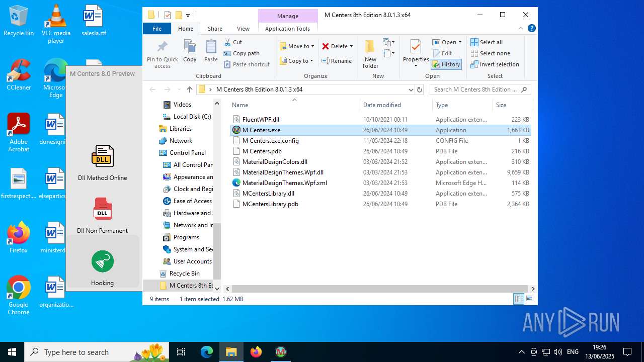This screenshot has height=362, width=644.
Task: Select MCentersLibrary.dll file
Action: (x=381, y=194)
